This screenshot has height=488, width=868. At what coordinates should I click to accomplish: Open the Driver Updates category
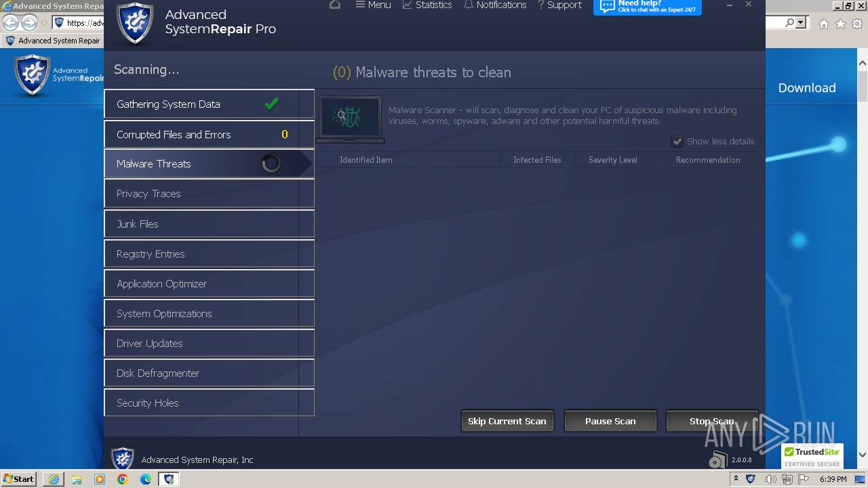pyautogui.click(x=209, y=343)
